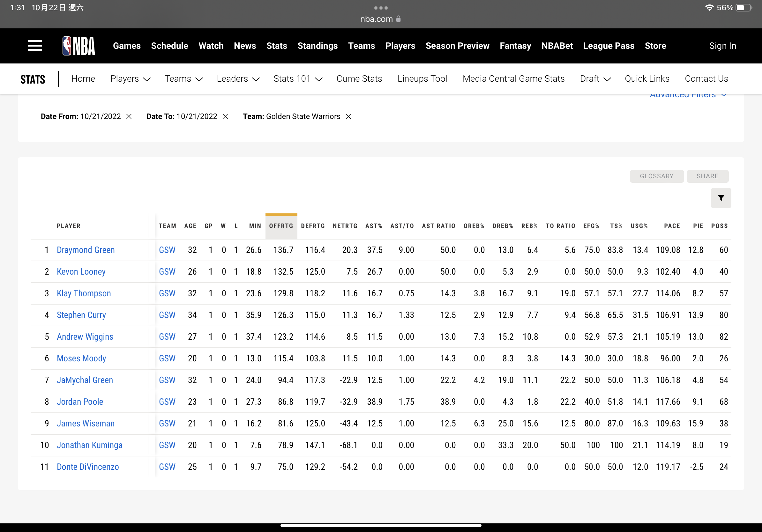Open Moses Moody's player page
This screenshot has height=532, width=762.
click(81, 358)
